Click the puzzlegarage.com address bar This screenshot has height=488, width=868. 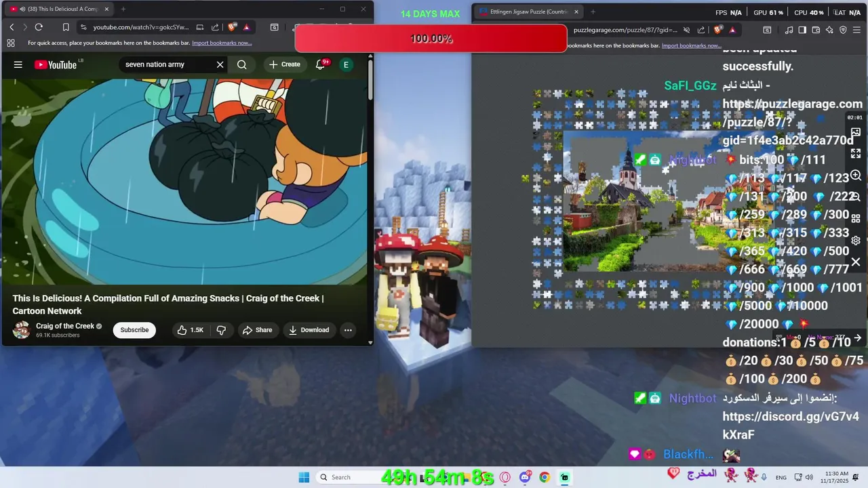pyautogui.click(x=624, y=30)
